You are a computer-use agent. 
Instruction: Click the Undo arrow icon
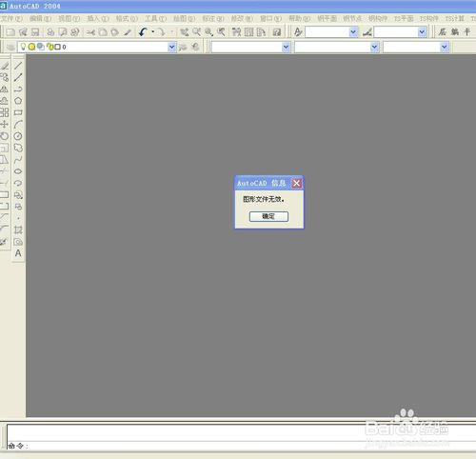tap(143, 32)
